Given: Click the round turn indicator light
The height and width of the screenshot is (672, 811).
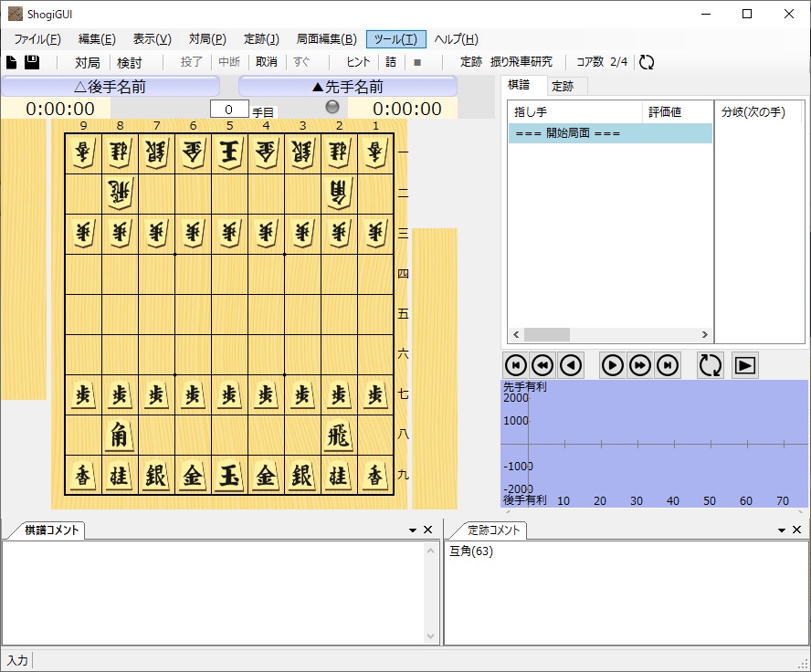Looking at the screenshot, I should [x=332, y=107].
